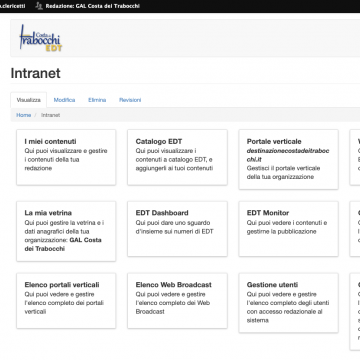Click the destinazionecostadeitrabocchi.it italic text
Screen dimensions: 360x360
(288, 155)
